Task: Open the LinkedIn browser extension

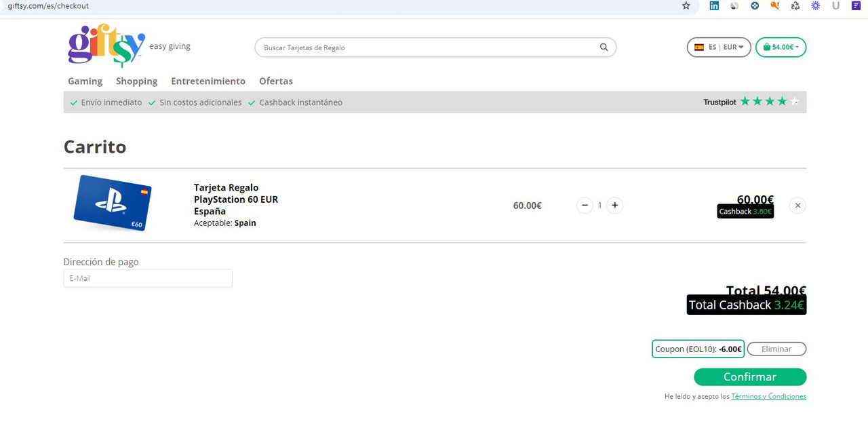Action: pyautogui.click(x=714, y=5)
